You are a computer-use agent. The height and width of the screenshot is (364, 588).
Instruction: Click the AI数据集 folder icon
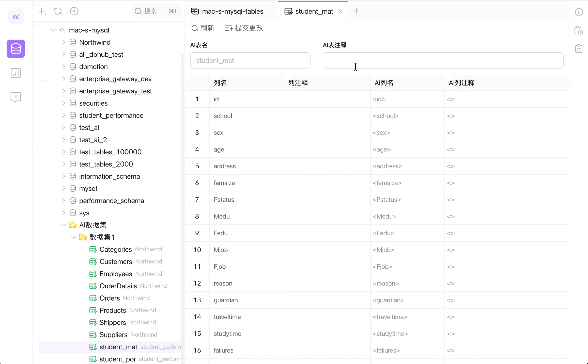(73, 225)
